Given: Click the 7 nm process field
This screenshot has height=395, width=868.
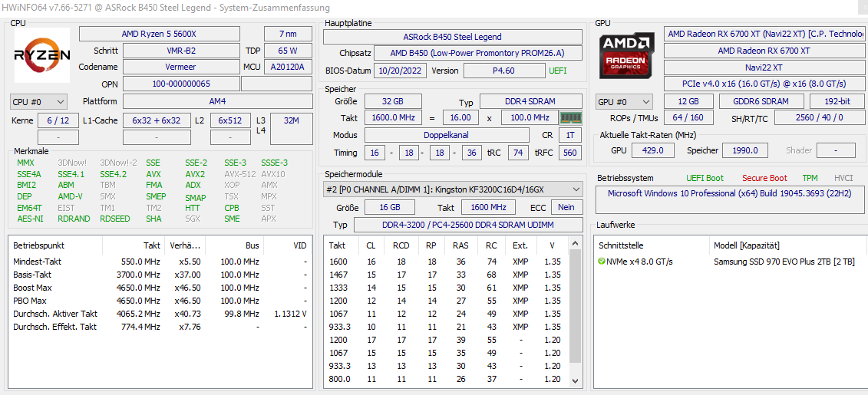Looking at the screenshot, I should (x=288, y=34).
